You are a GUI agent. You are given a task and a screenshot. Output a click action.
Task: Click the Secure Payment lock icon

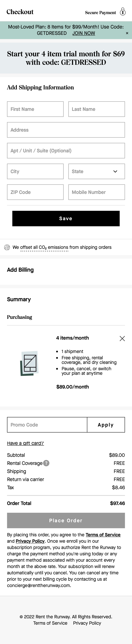(x=122, y=12)
